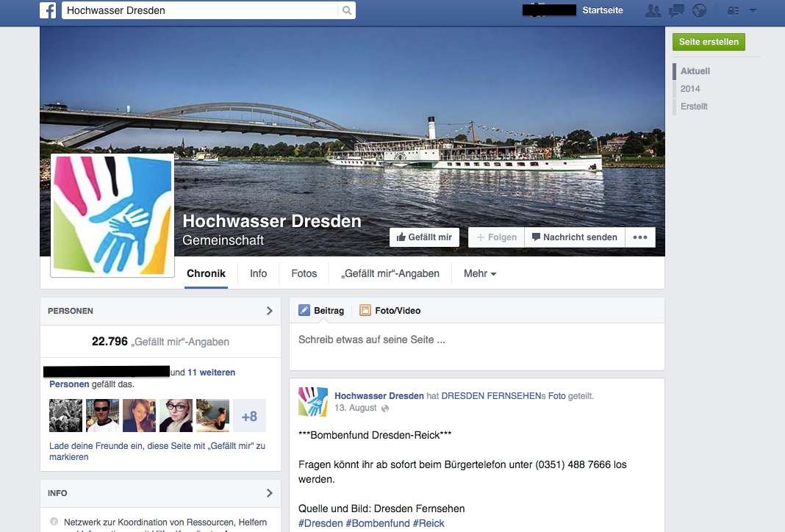Image resolution: width=785 pixels, height=532 pixels.
Task: Click the Nachricht senden button
Action: point(575,237)
